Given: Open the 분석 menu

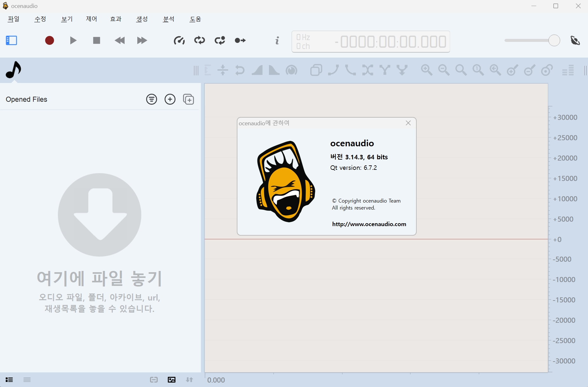Looking at the screenshot, I should pyautogui.click(x=169, y=19).
